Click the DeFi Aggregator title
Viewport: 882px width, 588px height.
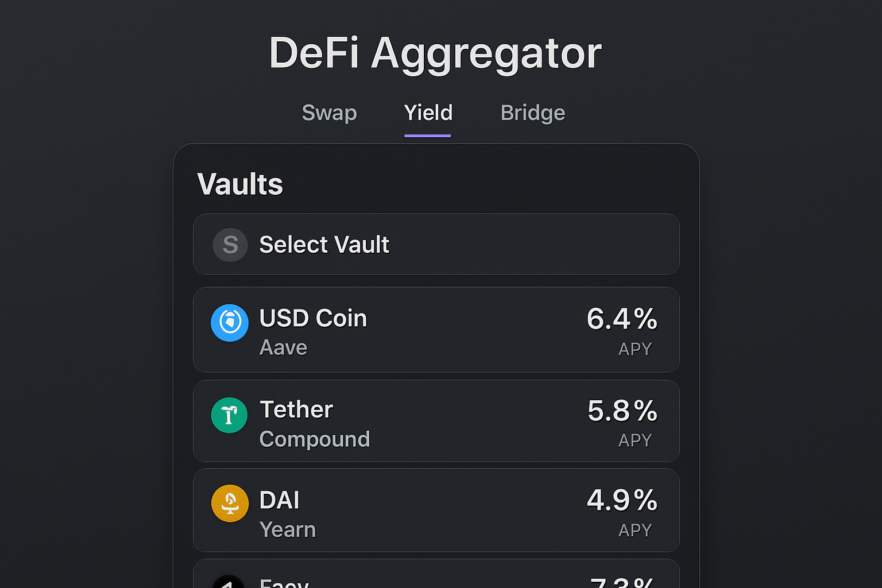point(436,53)
